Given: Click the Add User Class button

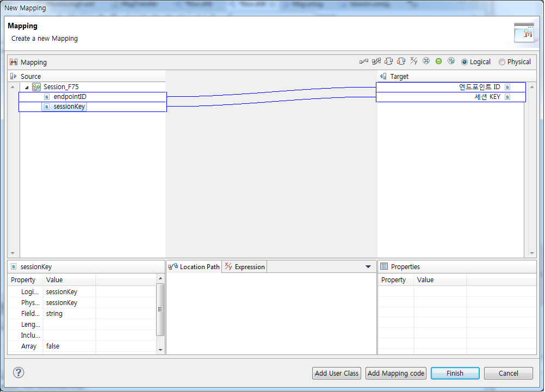Looking at the screenshot, I should [x=336, y=373].
